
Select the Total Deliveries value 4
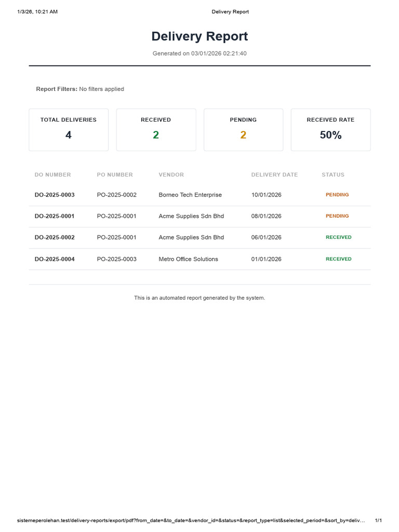coord(69,135)
